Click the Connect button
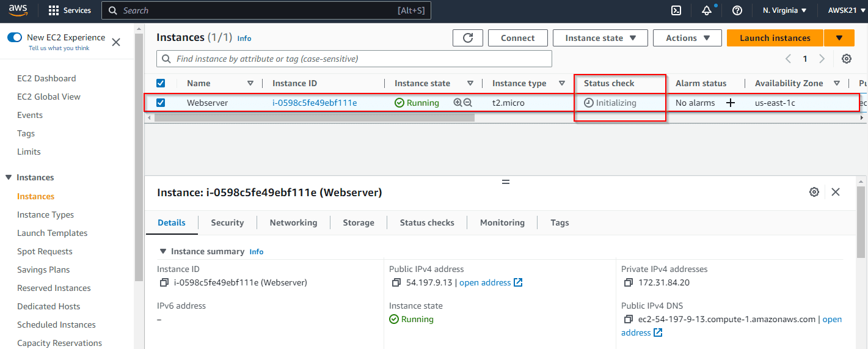The width and height of the screenshot is (868, 349). (x=518, y=38)
